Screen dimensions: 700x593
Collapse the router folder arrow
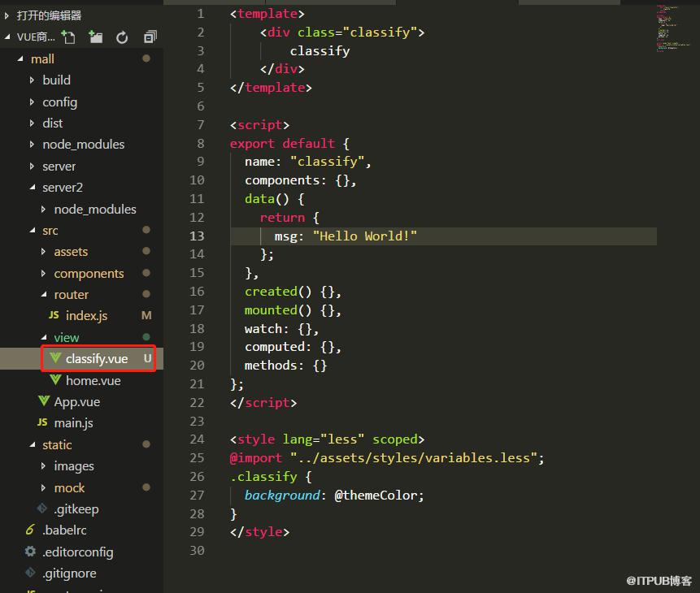coord(44,295)
